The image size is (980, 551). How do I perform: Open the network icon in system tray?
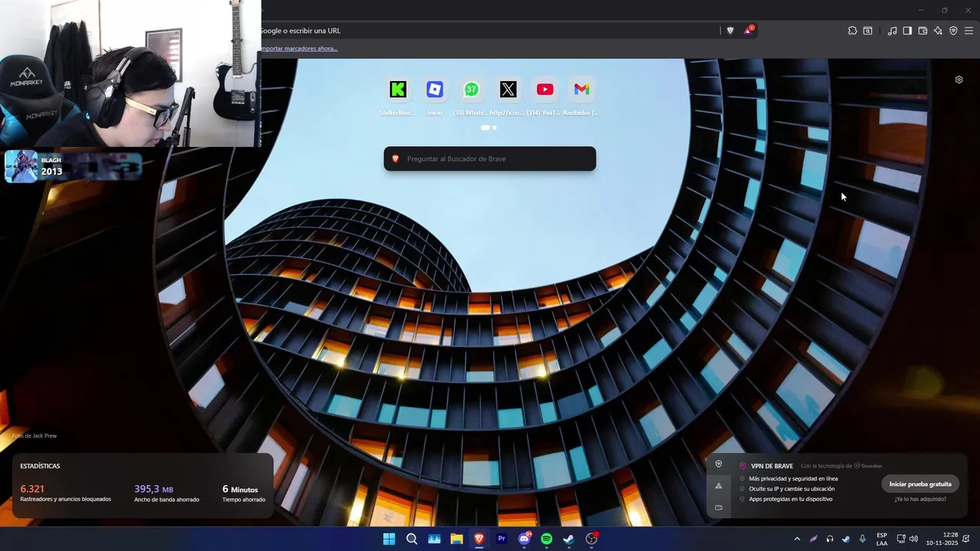pyautogui.click(x=901, y=539)
